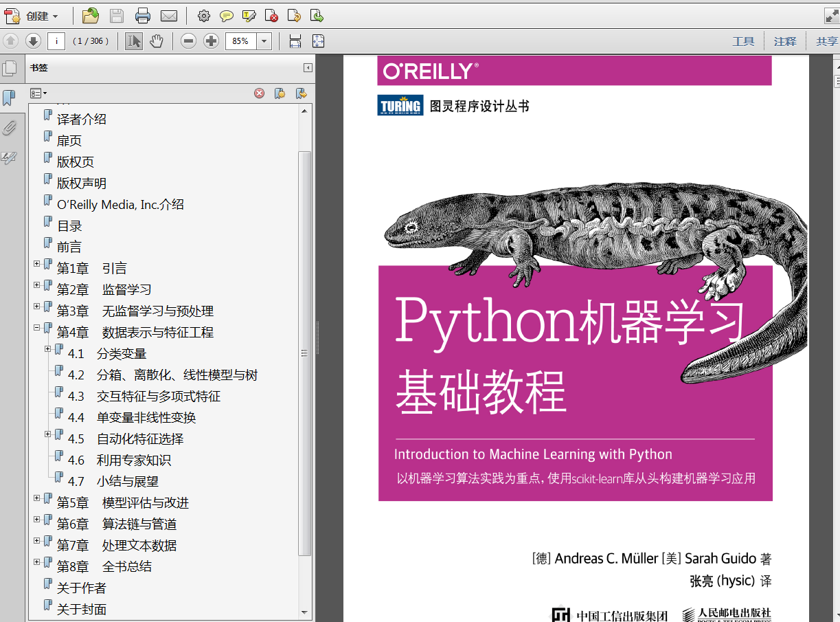Viewport: 840px width, 622px height.
Task: Expand 第3章 无监督学习与预处理 bookmark
Action: [x=37, y=307]
